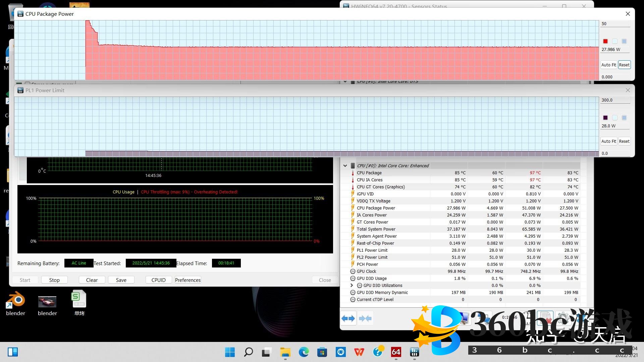Click dark purple swatch in PL1 Power Limit graph

click(x=605, y=118)
